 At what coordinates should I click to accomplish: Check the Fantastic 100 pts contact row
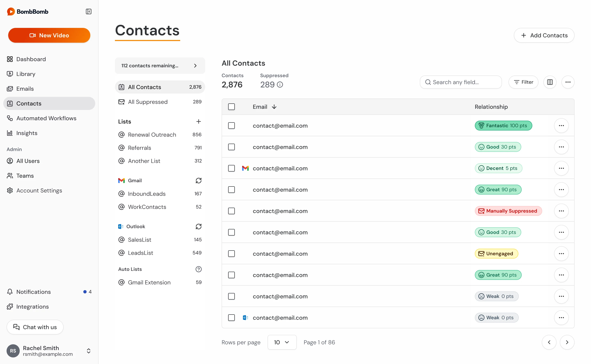pyautogui.click(x=231, y=126)
